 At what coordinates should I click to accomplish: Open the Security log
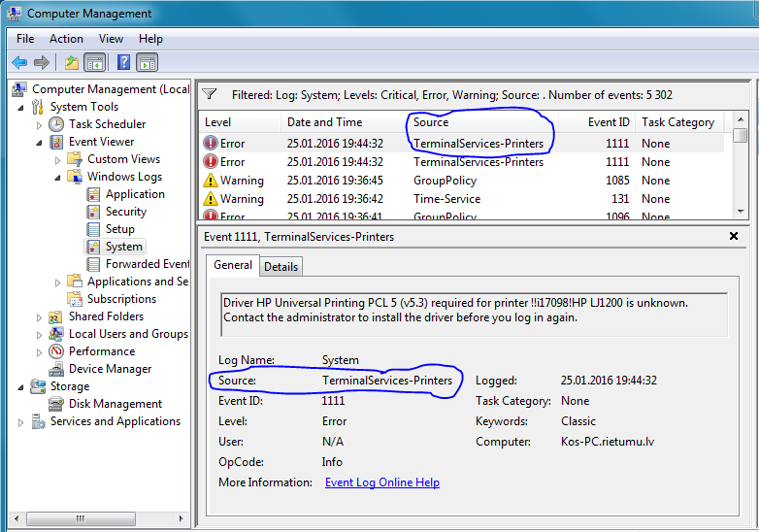(x=125, y=212)
